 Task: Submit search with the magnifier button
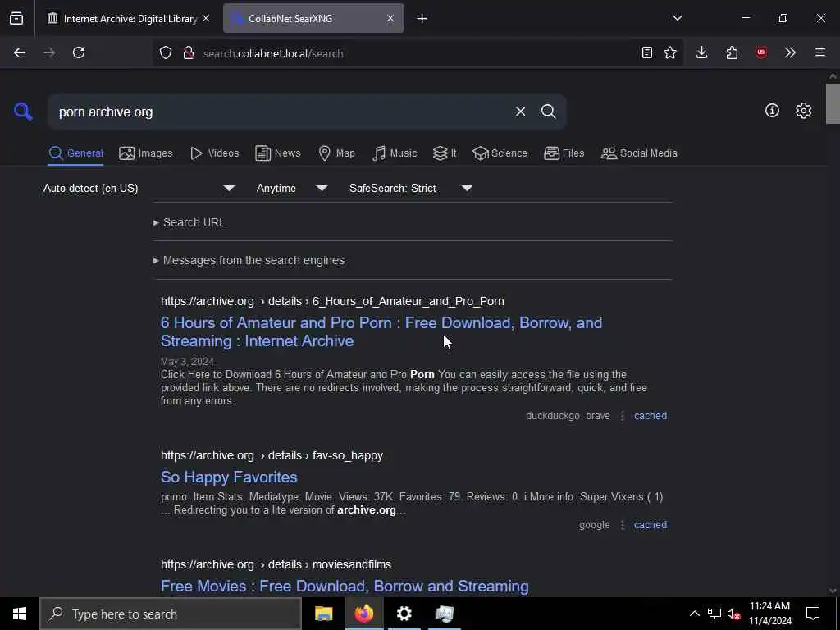coord(548,112)
